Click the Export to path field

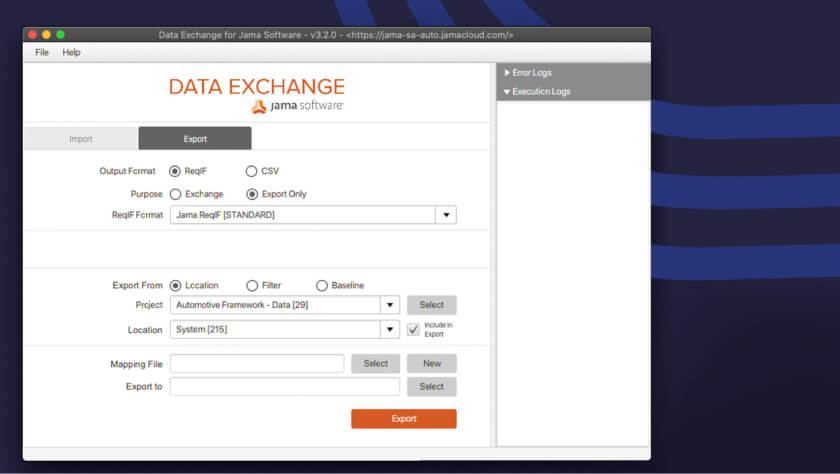click(x=284, y=387)
